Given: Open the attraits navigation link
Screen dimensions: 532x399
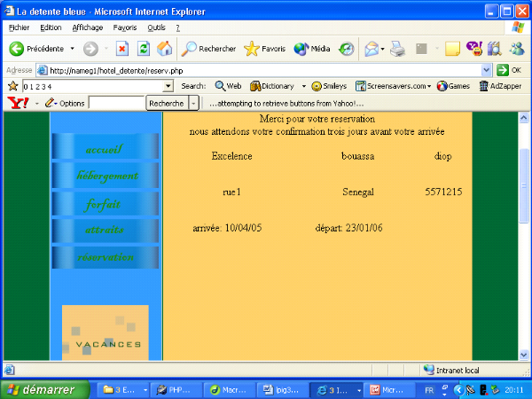Looking at the screenshot, I should [106, 231].
